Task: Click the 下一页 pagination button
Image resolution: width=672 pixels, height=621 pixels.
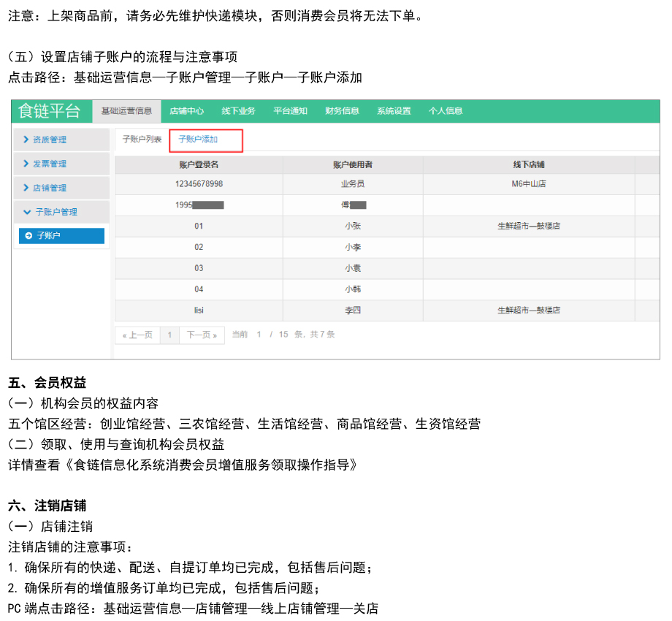Action: pos(202,335)
